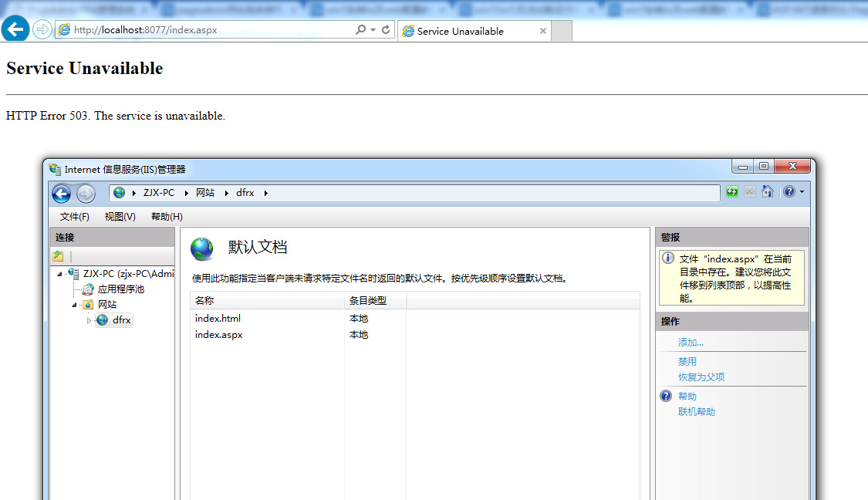This screenshot has height=500, width=868.
Task: Click the refresh icon in the address bar
Action: pos(386,30)
